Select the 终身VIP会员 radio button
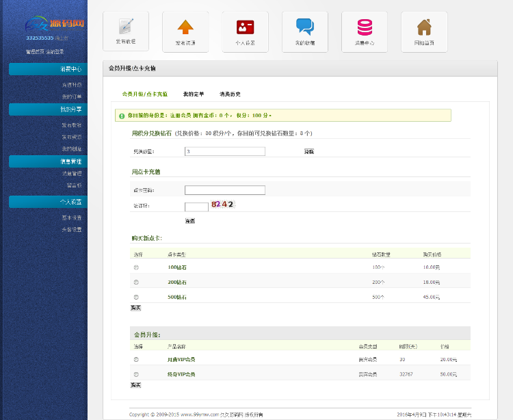Image resolution: width=513 pixels, height=420 pixels. [x=136, y=374]
